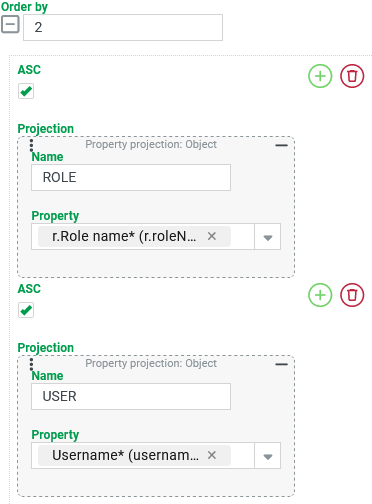
Task: Add order item after USER entry
Action: [320, 295]
